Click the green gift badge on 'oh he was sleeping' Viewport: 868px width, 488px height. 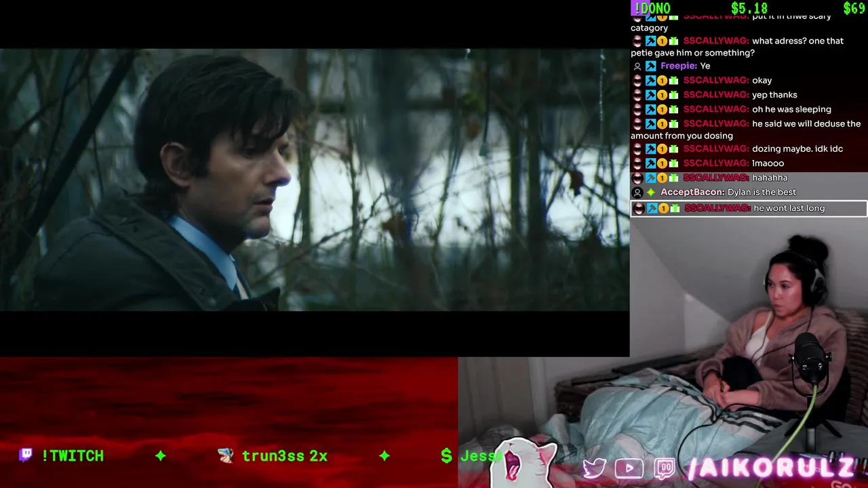tap(673, 109)
